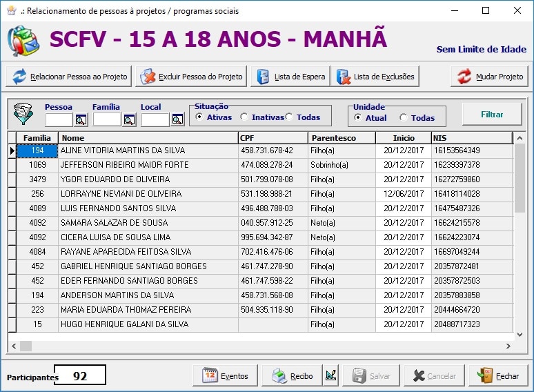534x392 pixels.
Task: Sort the table by Nome column header
Action: [148, 138]
